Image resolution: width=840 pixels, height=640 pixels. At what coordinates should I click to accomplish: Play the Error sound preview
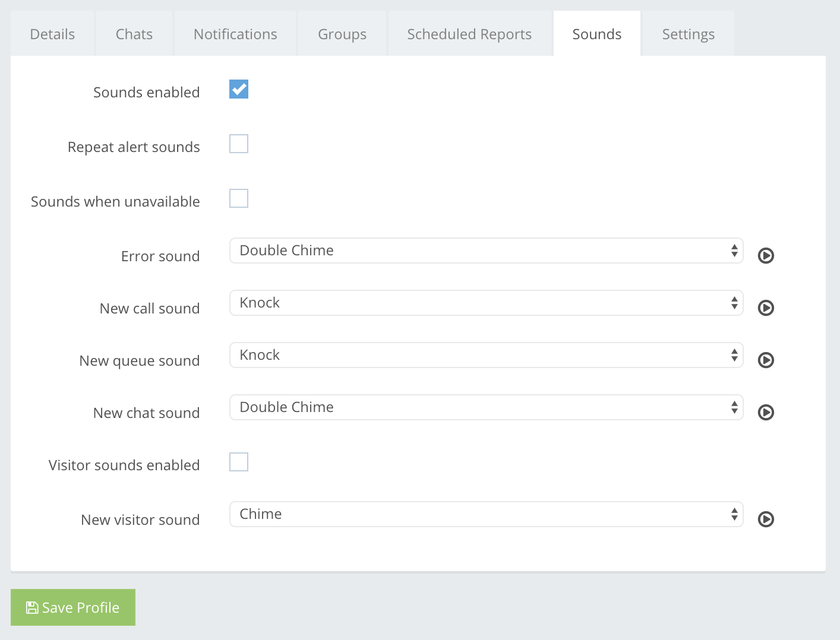(x=766, y=256)
